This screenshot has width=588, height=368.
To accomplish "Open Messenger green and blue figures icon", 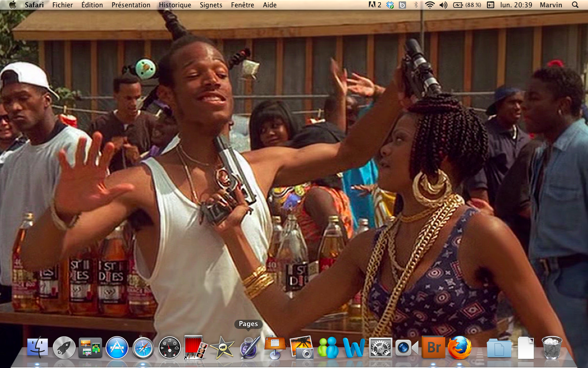I will pos(328,348).
